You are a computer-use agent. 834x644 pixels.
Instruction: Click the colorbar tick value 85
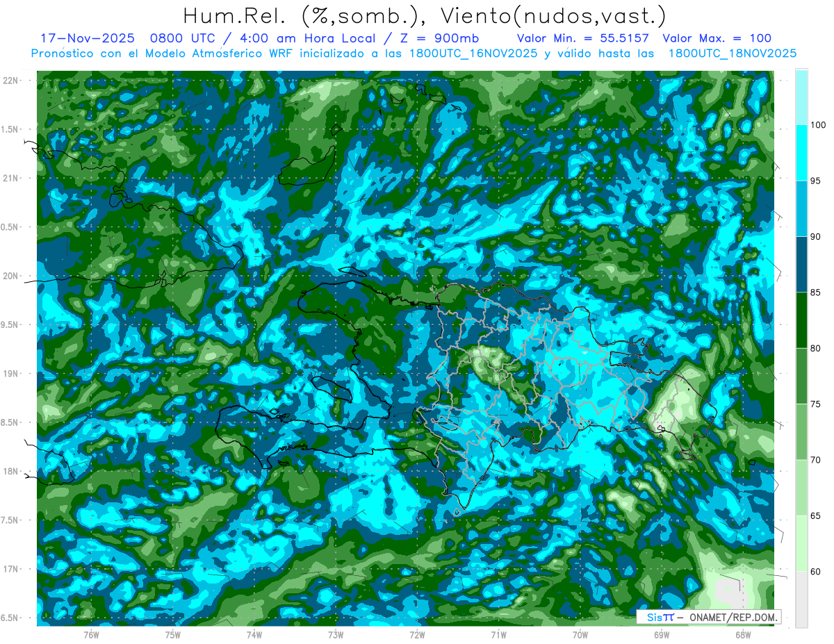(816, 292)
